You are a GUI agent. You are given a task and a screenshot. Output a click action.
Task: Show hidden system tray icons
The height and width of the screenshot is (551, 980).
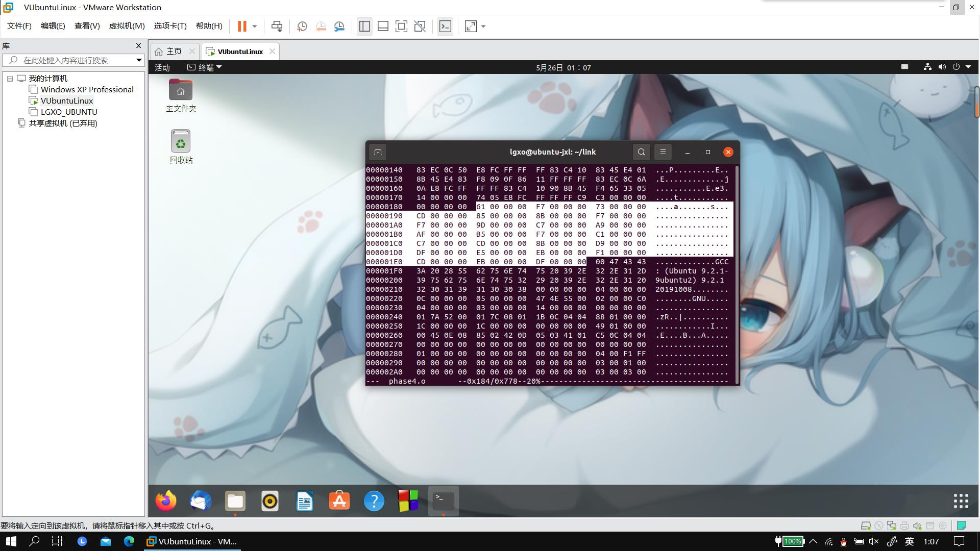tap(813, 541)
